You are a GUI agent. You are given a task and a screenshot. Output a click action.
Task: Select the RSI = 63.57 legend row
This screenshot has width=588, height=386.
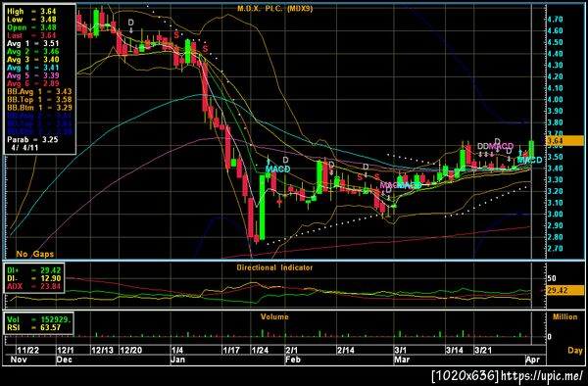coord(33,328)
